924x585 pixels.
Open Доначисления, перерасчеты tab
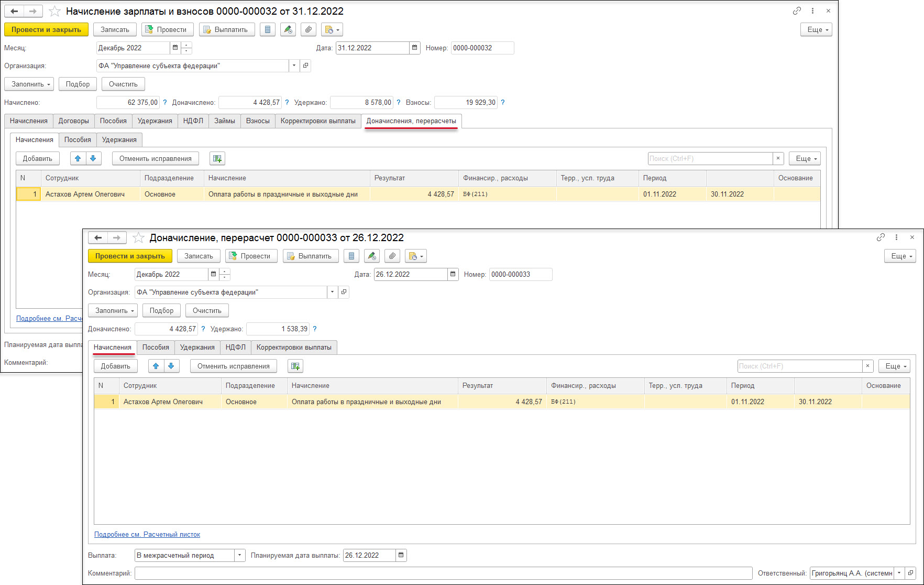pyautogui.click(x=411, y=121)
